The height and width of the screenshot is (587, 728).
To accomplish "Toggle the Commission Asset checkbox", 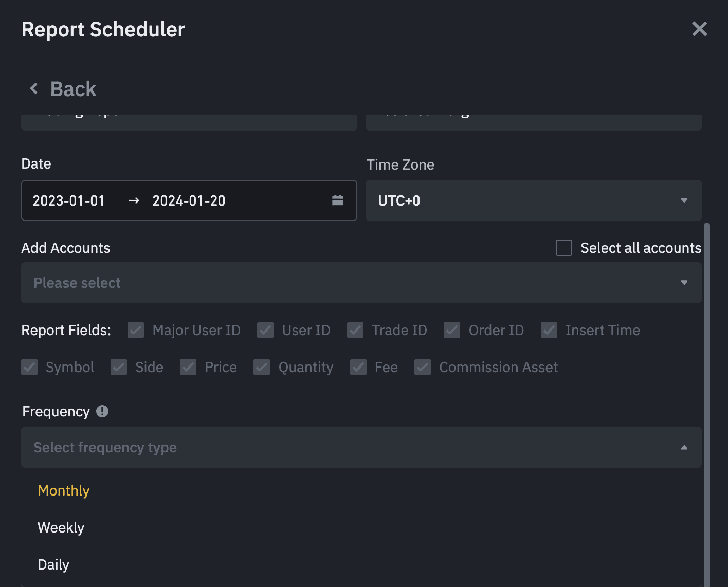I will pyautogui.click(x=423, y=367).
